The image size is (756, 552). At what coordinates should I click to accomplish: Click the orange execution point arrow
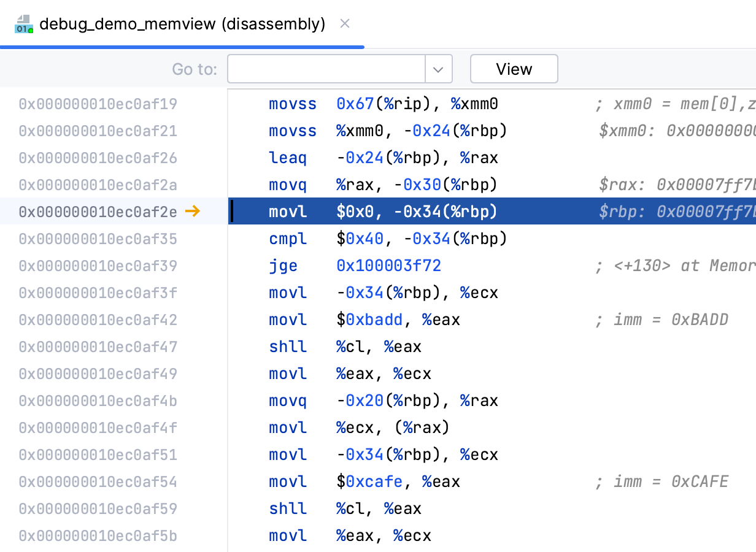193,212
